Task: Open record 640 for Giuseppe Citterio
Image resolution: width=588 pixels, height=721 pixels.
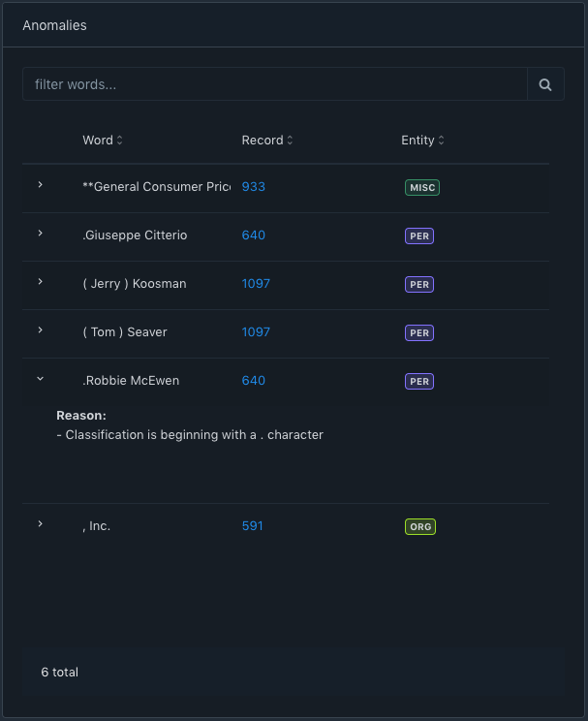Action: click(x=254, y=235)
